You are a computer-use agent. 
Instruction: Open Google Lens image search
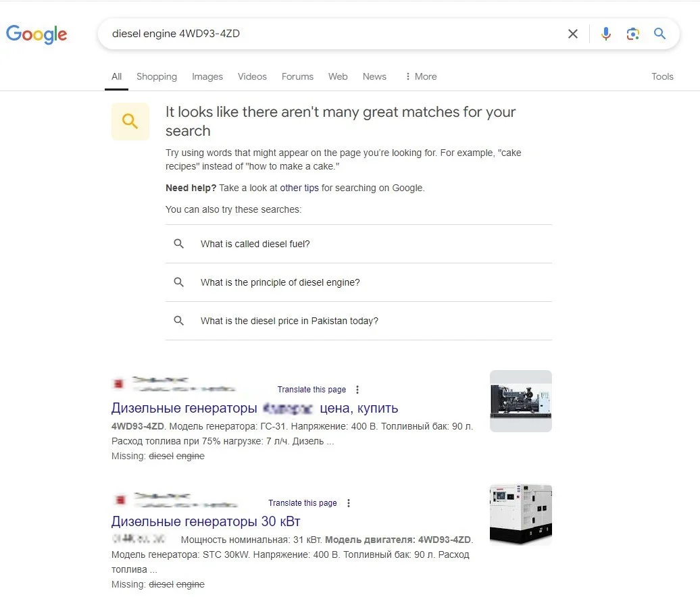(x=633, y=34)
